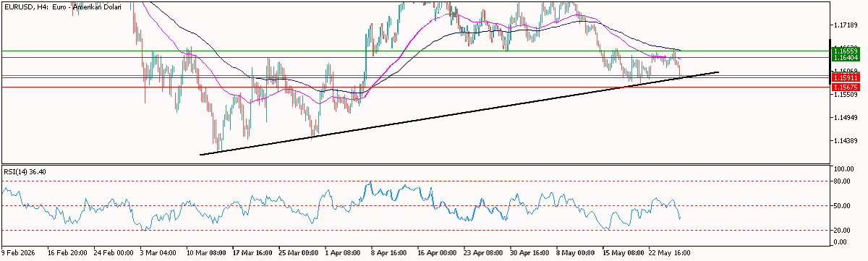Click the green 1.16559 price level tag

[x=846, y=51]
